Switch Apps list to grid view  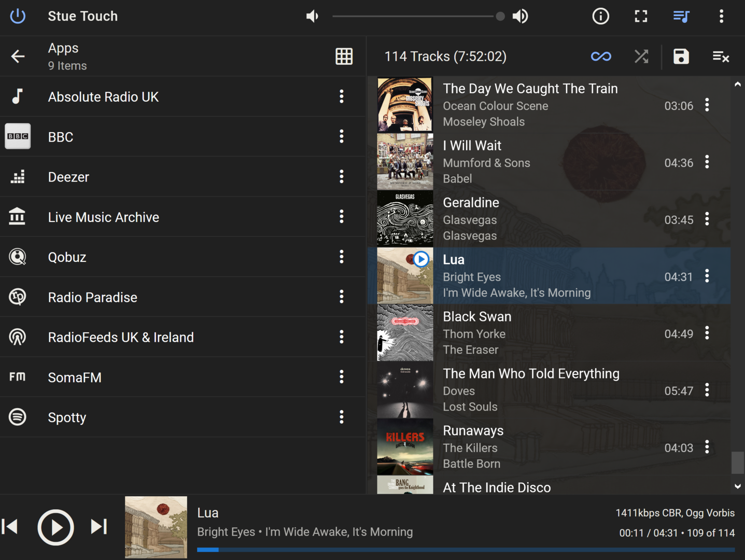coord(344,56)
